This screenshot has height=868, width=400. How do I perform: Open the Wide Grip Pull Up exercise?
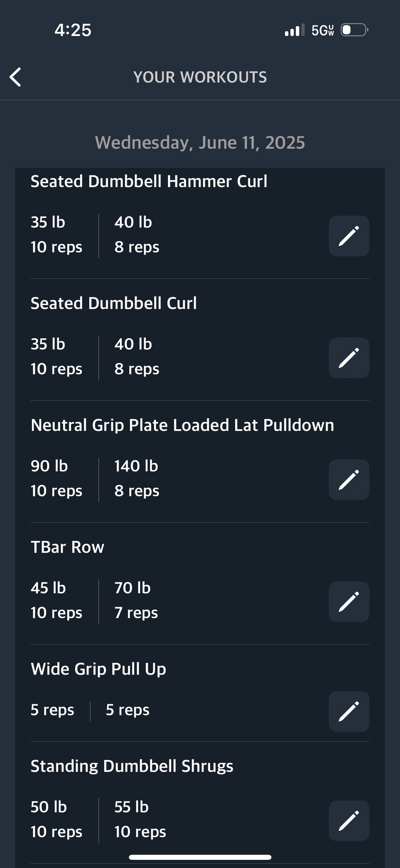98,669
